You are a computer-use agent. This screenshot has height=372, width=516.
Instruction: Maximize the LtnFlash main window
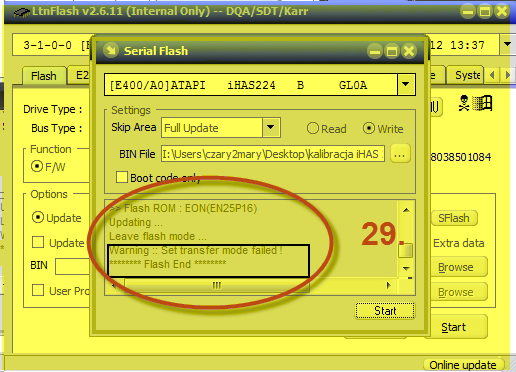tap(485, 12)
